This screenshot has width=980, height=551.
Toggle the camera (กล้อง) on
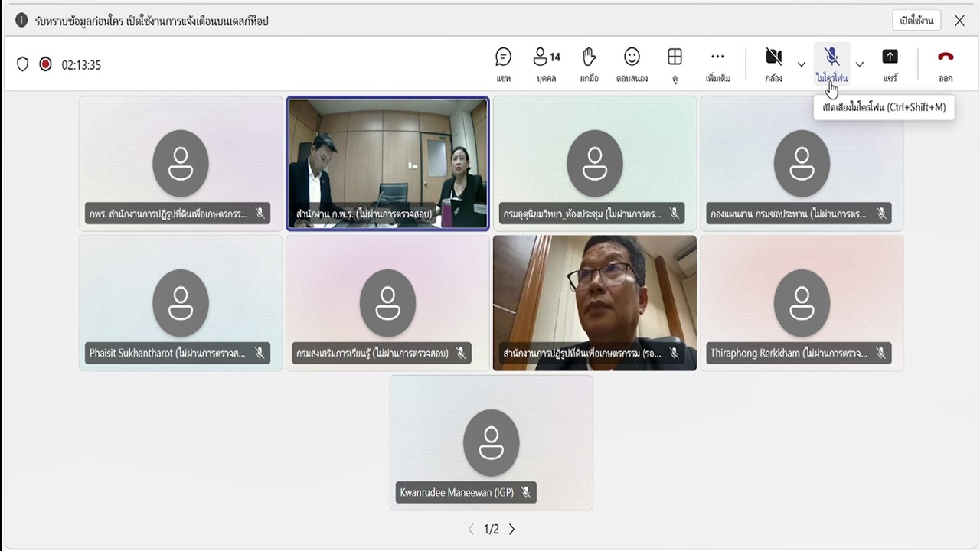[773, 64]
